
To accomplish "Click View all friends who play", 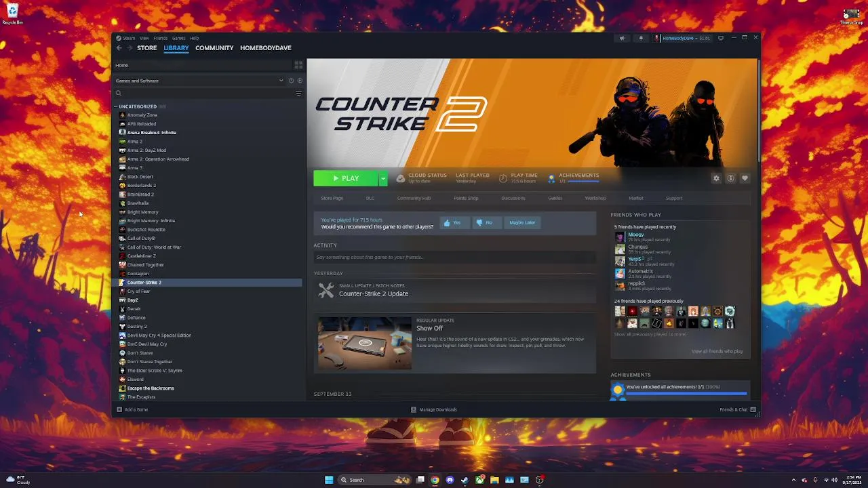I will [x=717, y=351].
